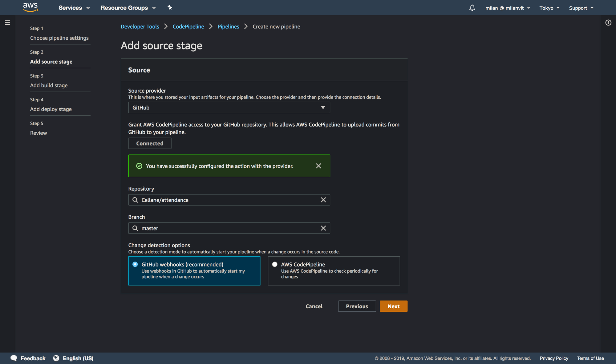Select Add deploy stage step

tap(51, 109)
